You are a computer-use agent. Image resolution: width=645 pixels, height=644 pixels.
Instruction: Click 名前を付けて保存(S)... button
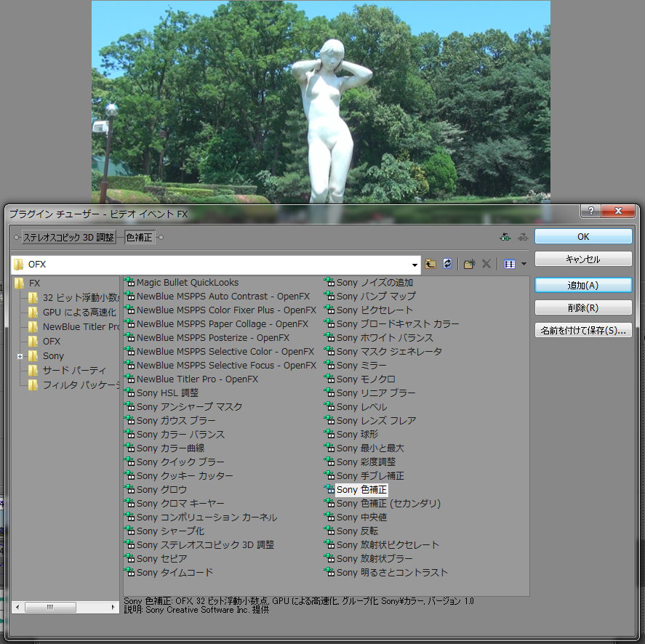(583, 330)
